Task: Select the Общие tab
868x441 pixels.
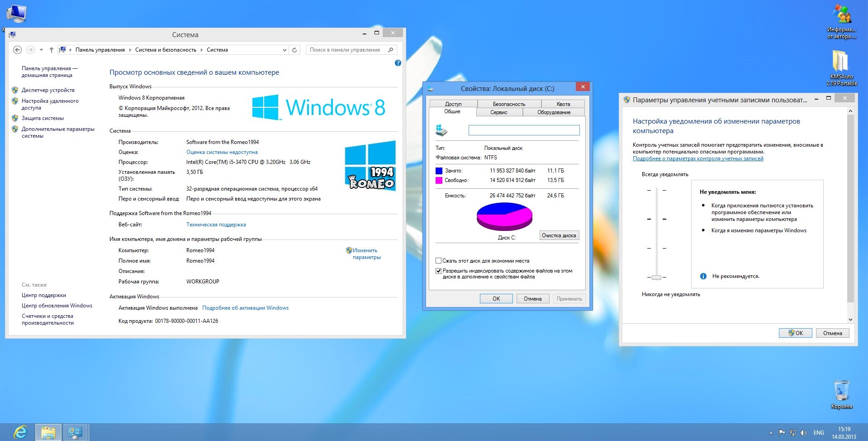Action: click(452, 111)
